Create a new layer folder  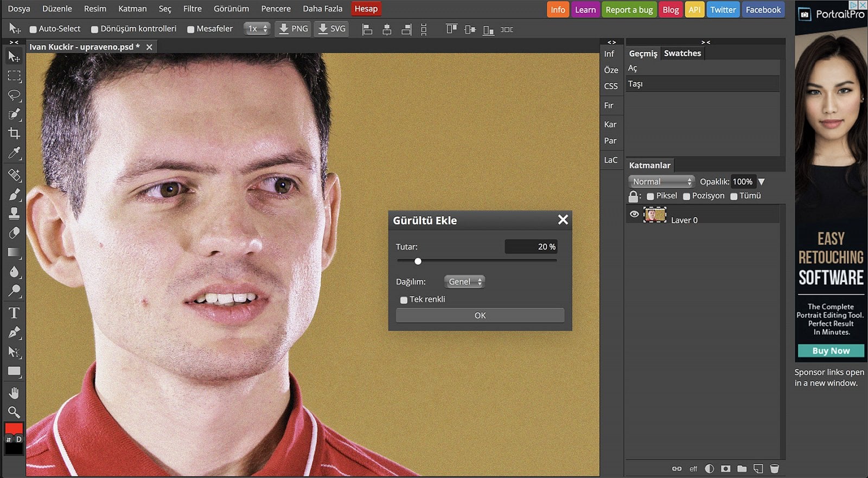tap(742, 468)
